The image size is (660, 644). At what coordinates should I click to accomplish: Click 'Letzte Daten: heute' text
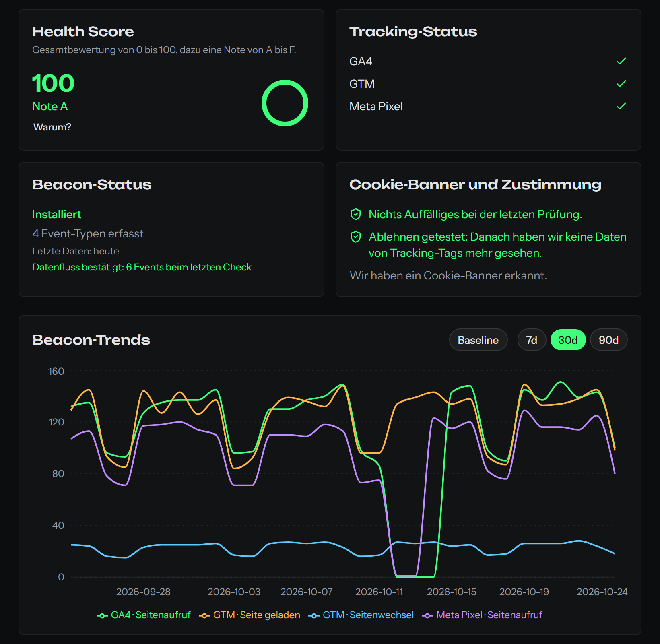[76, 251]
